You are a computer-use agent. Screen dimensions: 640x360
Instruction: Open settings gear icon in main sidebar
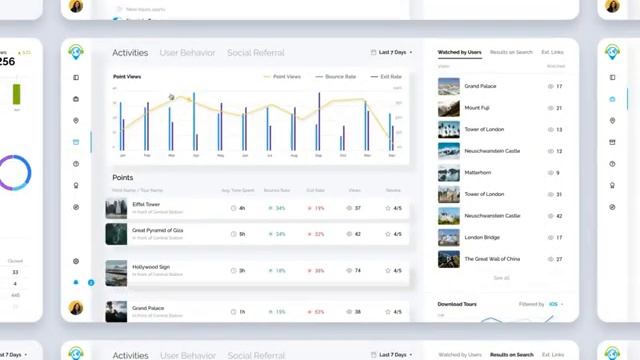76,261
